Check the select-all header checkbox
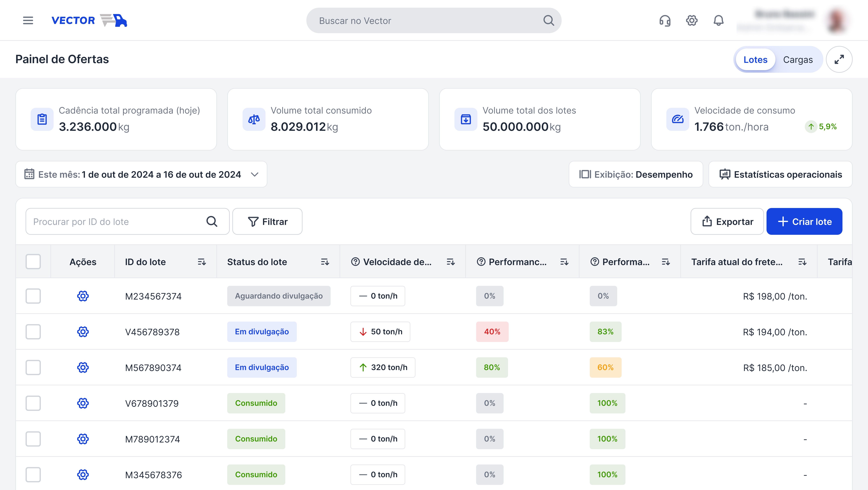Image resolution: width=868 pixels, height=490 pixels. click(33, 262)
